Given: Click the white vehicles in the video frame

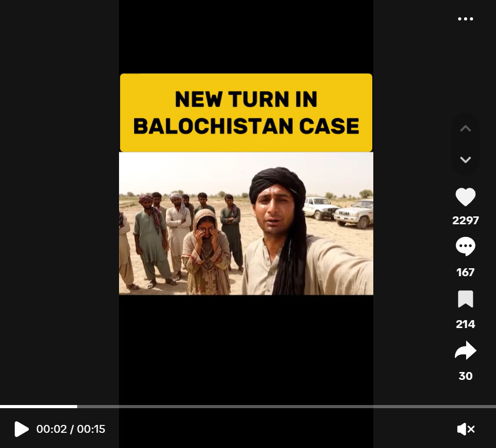Looking at the screenshot, I should [338, 211].
